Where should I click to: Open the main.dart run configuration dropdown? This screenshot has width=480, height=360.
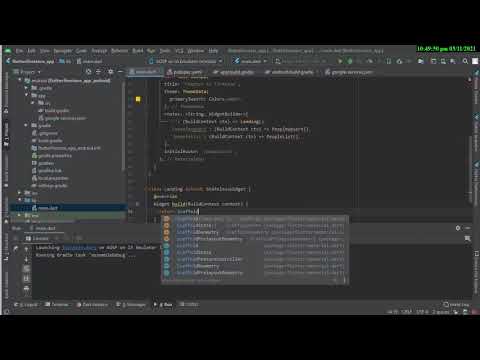(250, 61)
